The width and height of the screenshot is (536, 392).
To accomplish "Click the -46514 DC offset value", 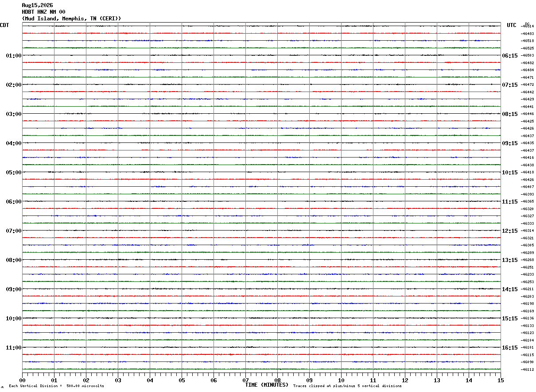I will 528,27.
